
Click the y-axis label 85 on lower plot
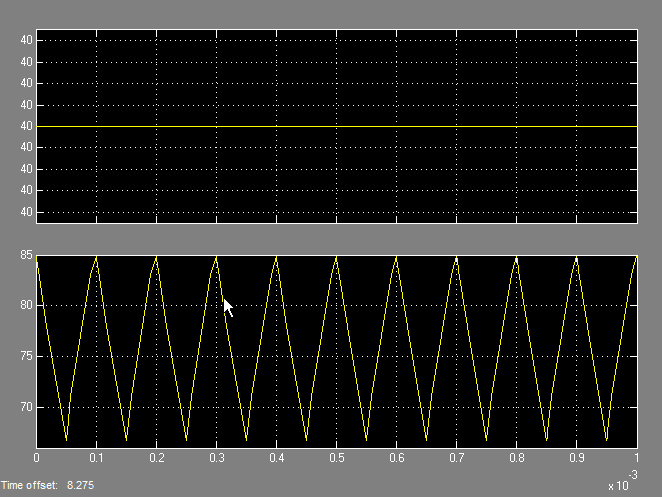26,255
